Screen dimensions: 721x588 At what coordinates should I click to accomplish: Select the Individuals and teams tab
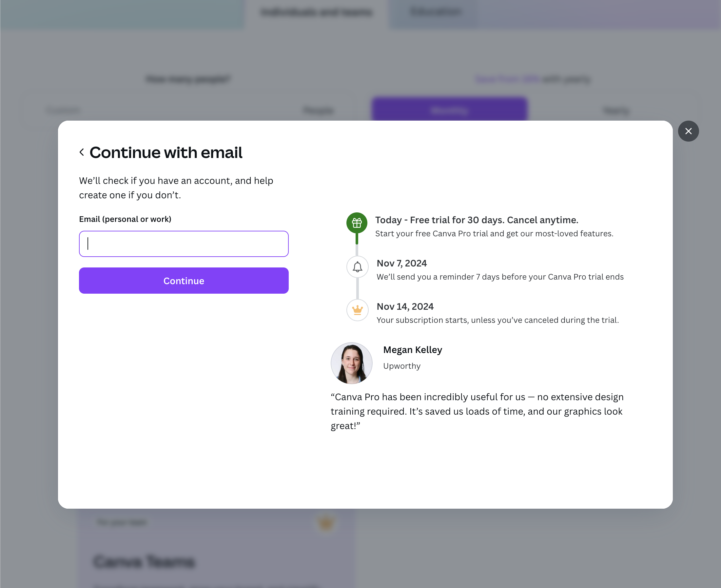point(316,12)
